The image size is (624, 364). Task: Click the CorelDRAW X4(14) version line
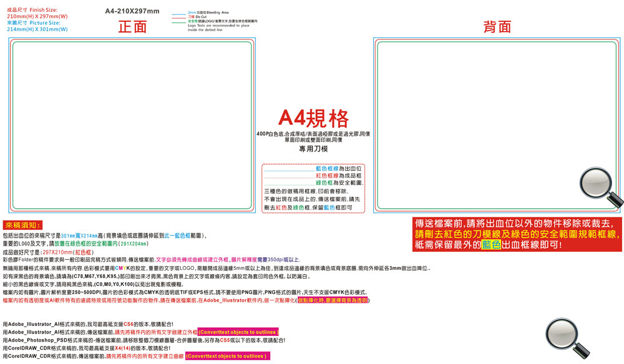[86, 348]
